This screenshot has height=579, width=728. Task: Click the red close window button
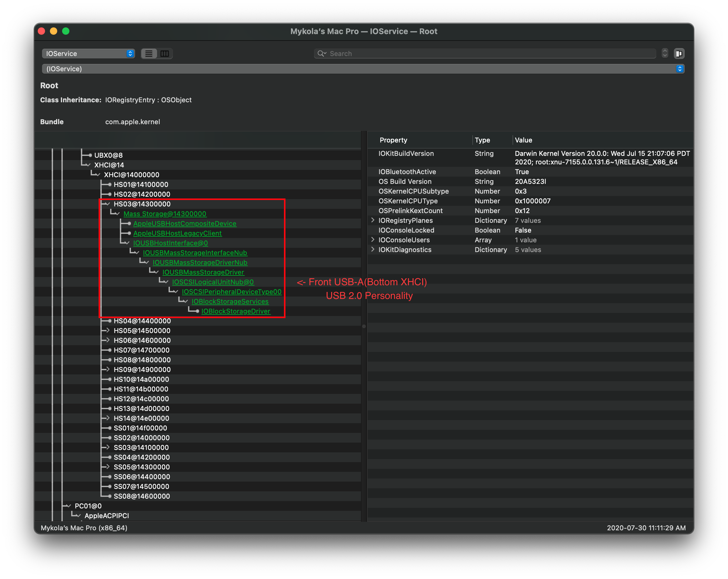pyautogui.click(x=41, y=31)
